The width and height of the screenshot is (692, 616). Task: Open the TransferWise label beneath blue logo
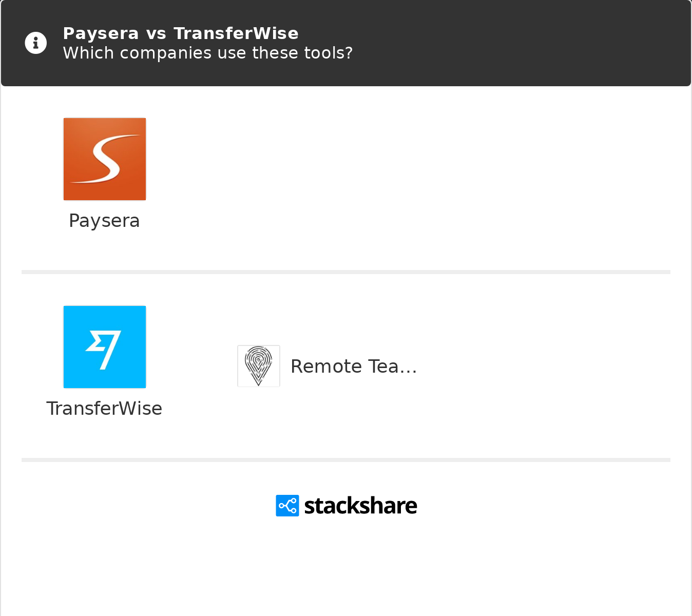(104, 409)
